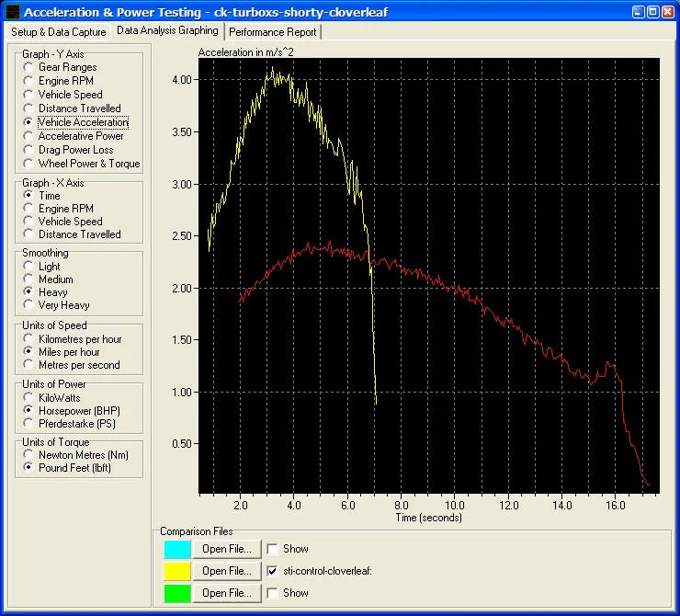
Task: Select Light smoothing option
Action: [30, 267]
